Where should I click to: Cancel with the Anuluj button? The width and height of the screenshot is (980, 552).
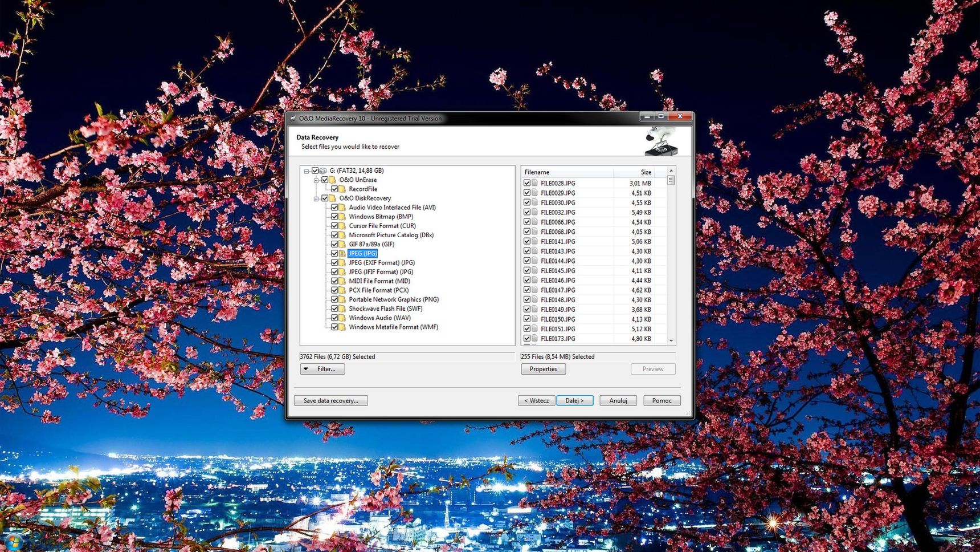(618, 400)
